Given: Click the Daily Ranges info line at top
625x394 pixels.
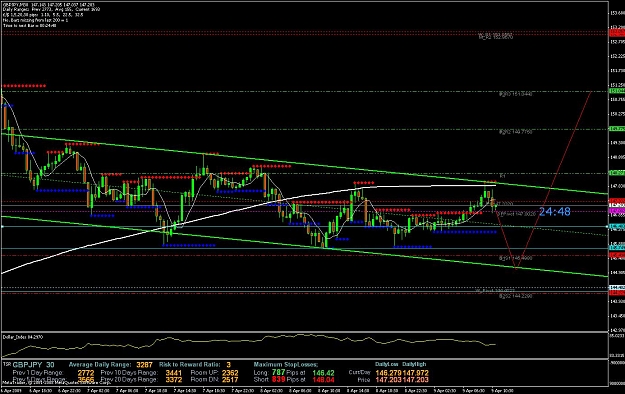Looking at the screenshot, I should 51,9.
